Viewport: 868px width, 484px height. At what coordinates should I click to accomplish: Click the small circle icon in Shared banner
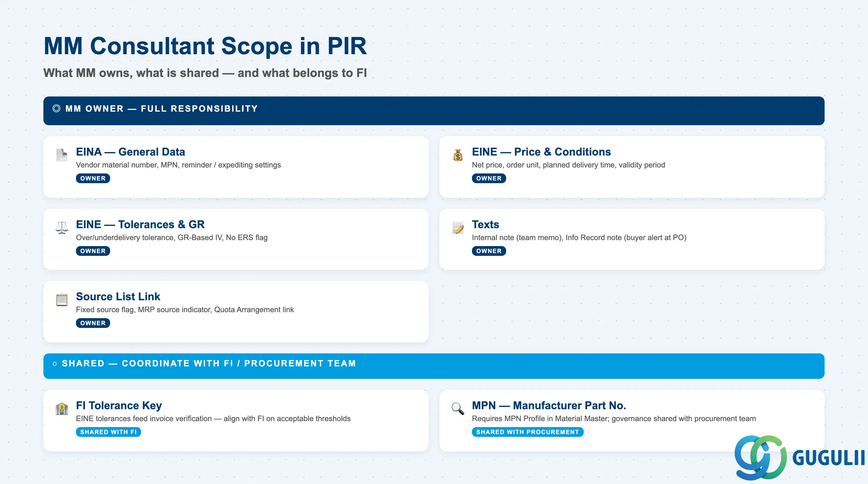(55, 364)
